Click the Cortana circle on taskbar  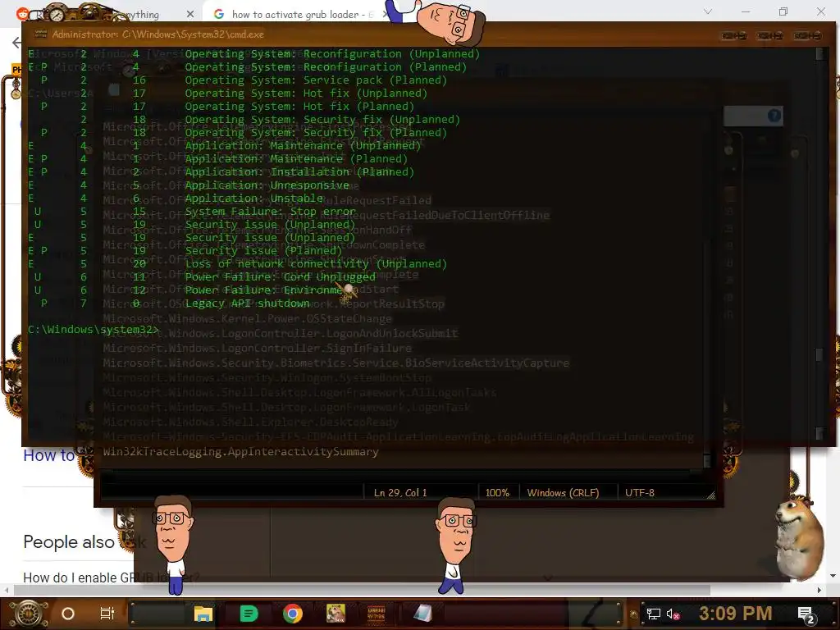[68, 614]
